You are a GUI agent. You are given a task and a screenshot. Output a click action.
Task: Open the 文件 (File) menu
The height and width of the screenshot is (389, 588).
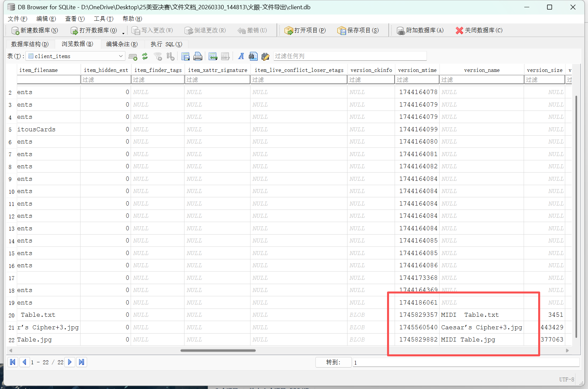click(x=17, y=19)
